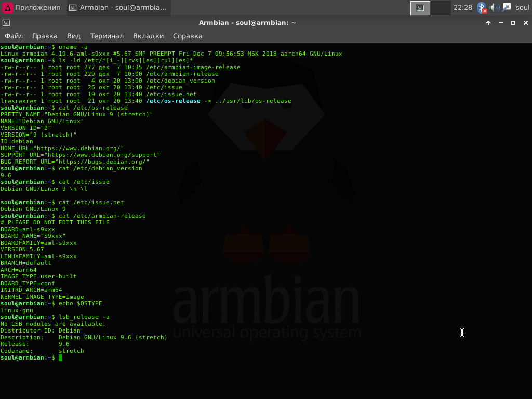Open the Вкладки menu
Image resolution: width=532 pixels, height=399 pixels.
point(148,36)
